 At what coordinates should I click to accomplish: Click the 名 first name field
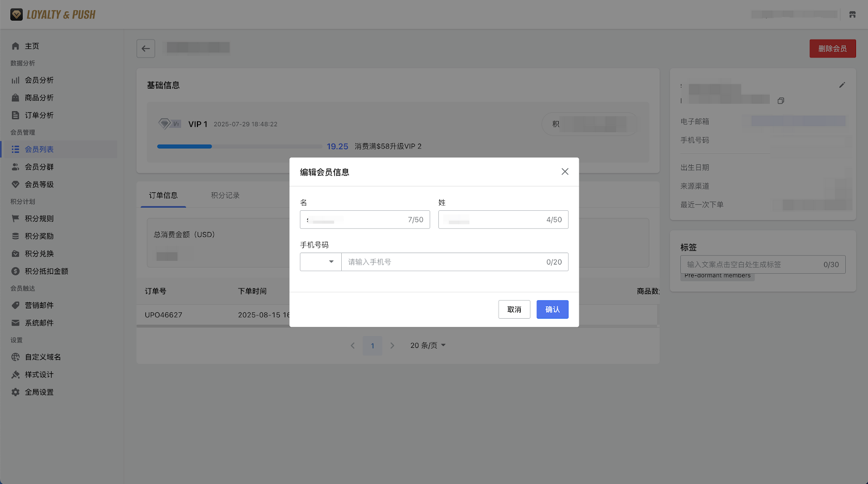pyautogui.click(x=355, y=220)
